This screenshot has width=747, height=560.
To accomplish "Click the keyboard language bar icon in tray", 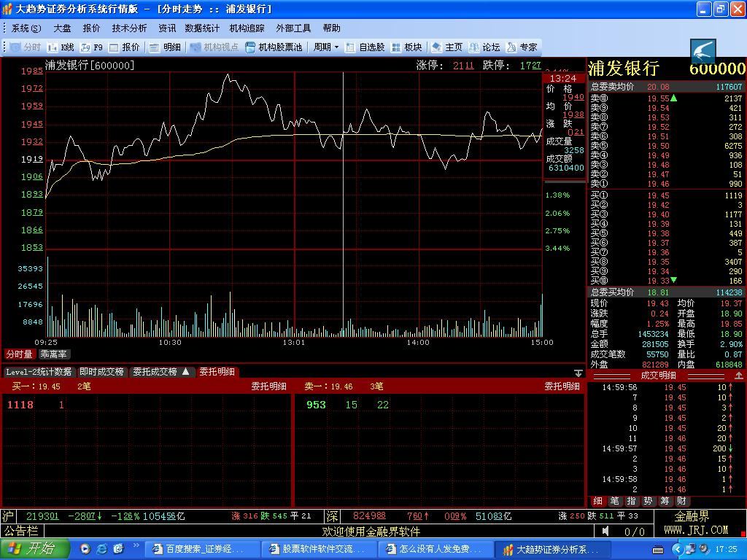I will tap(658, 550).
